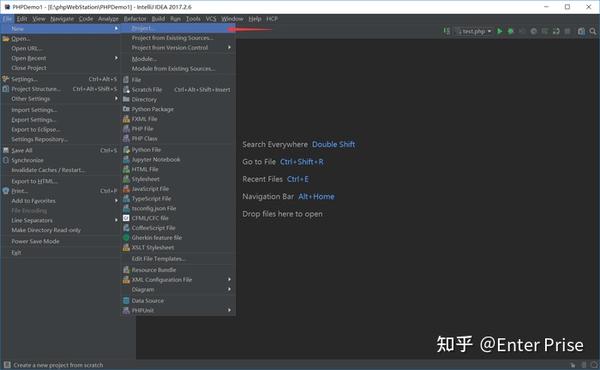Click the Project Structure toolbar icon
600x370 pixels.
pos(581,31)
